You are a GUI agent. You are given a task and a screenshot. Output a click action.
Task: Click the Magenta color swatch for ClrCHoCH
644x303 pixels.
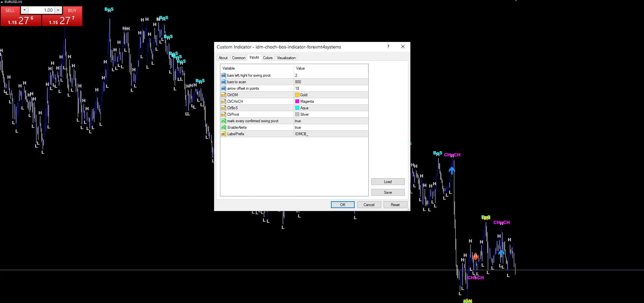tap(297, 101)
